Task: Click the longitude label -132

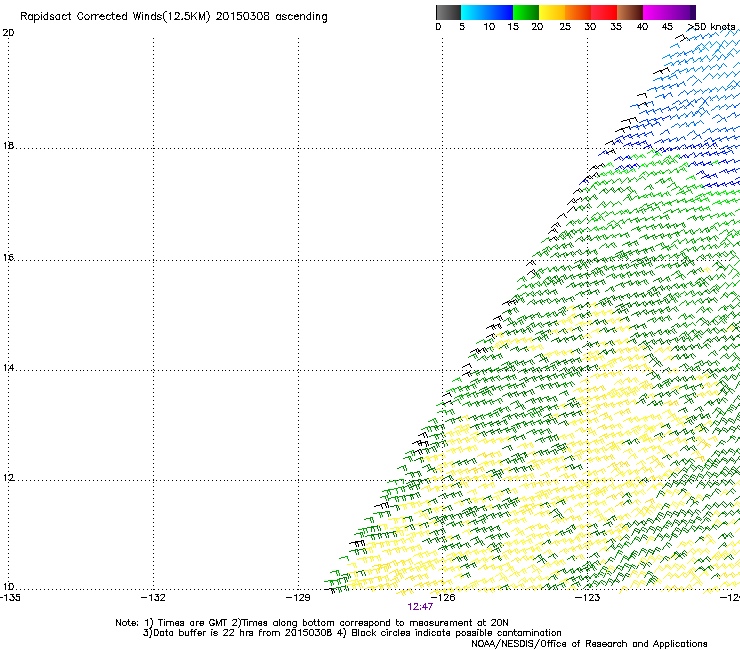Action: point(153,598)
